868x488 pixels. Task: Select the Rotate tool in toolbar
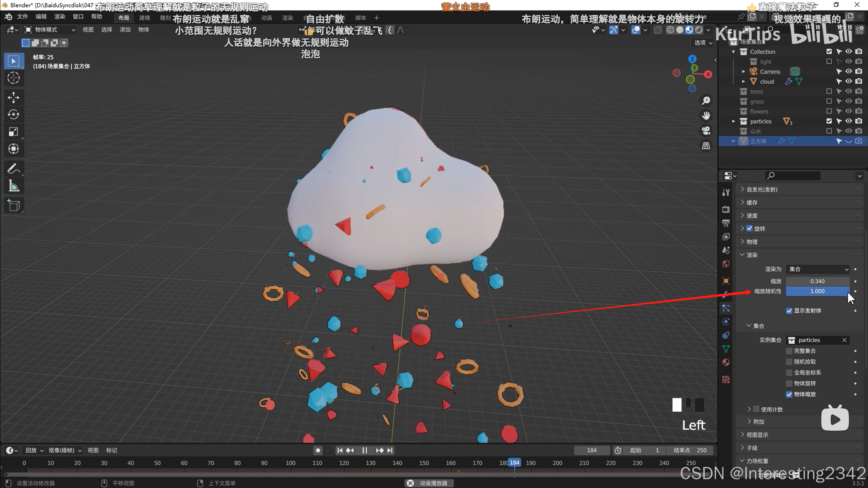click(x=14, y=115)
